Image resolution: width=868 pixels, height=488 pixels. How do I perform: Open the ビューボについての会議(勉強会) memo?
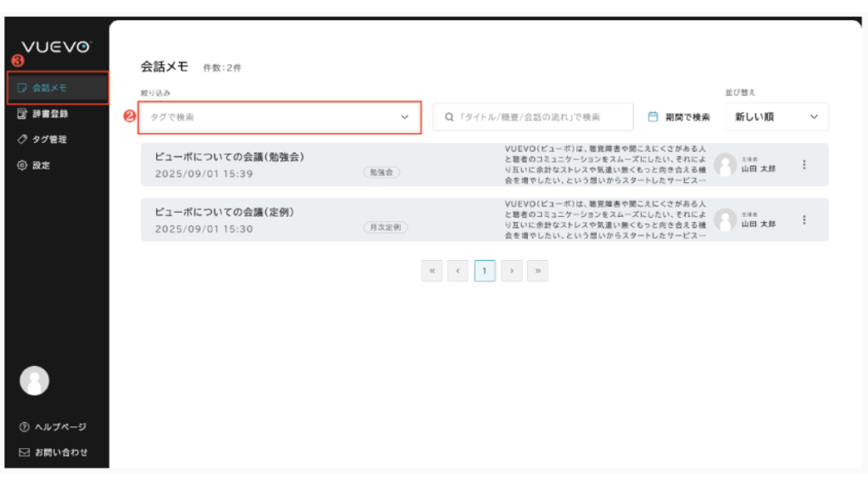click(229, 158)
